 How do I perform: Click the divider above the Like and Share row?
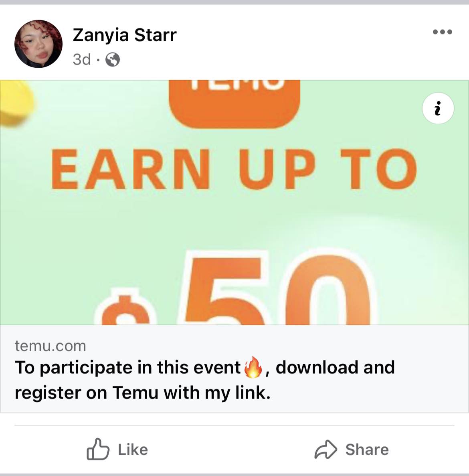click(234, 425)
